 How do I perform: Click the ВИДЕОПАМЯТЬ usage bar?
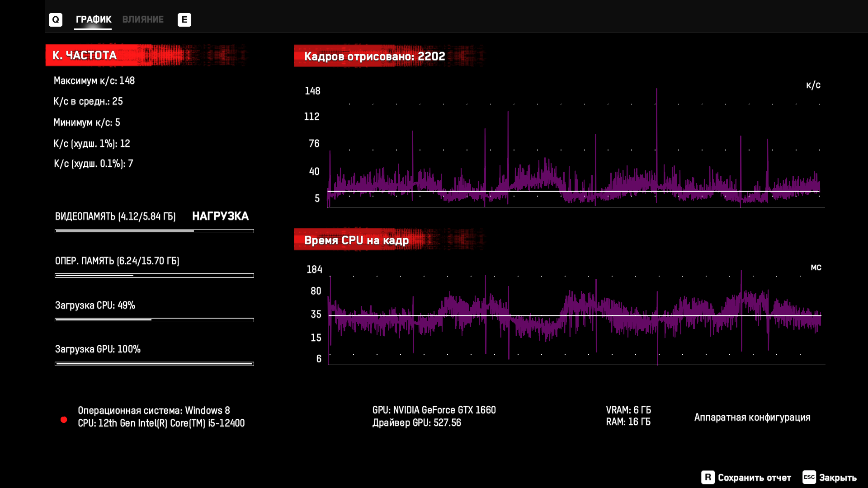pyautogui.click(x=154, y=231)
